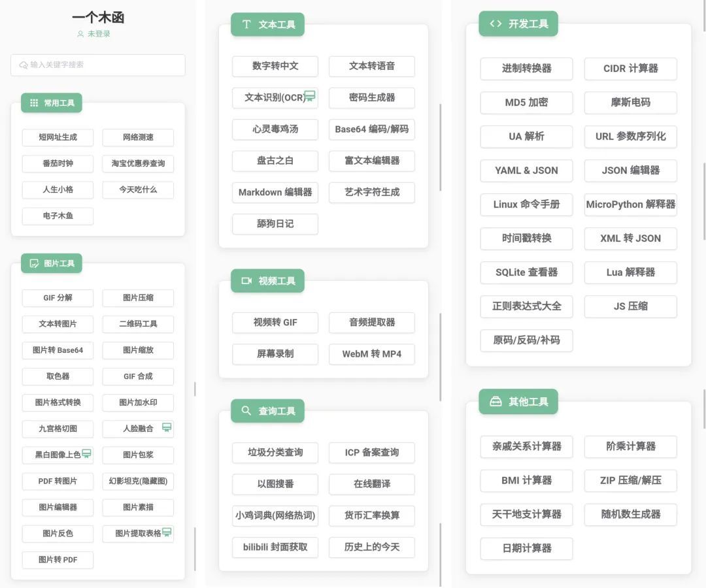Viewport: 706px width, 588px height.
Task: Open 正则表达式大全
Action: [526, 306]
